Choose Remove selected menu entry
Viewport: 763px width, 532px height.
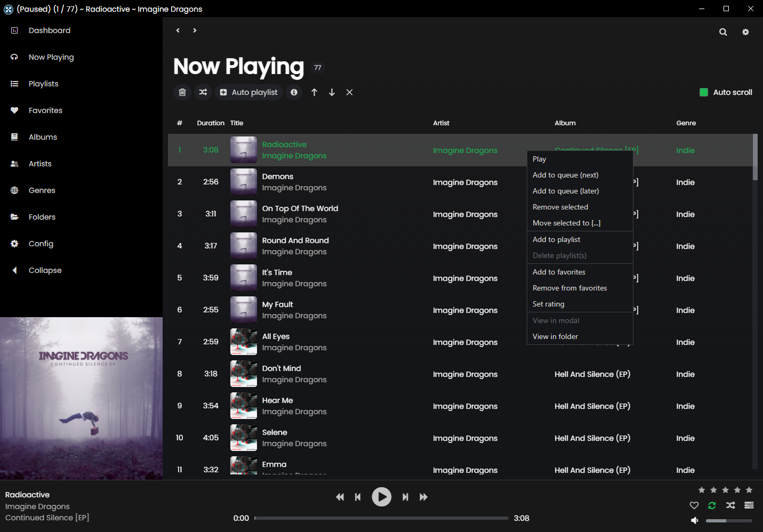[580, 207]
